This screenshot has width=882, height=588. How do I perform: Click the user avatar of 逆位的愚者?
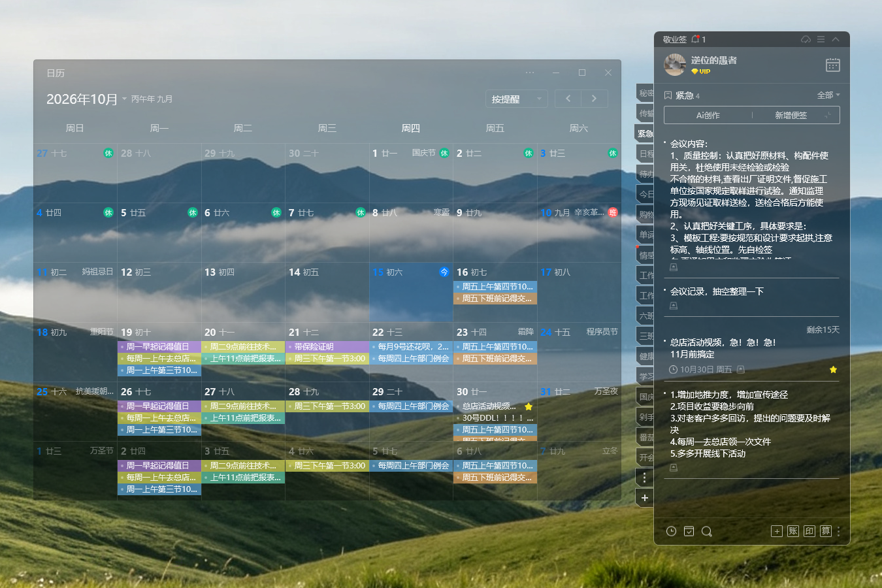(x=675, y=65)
